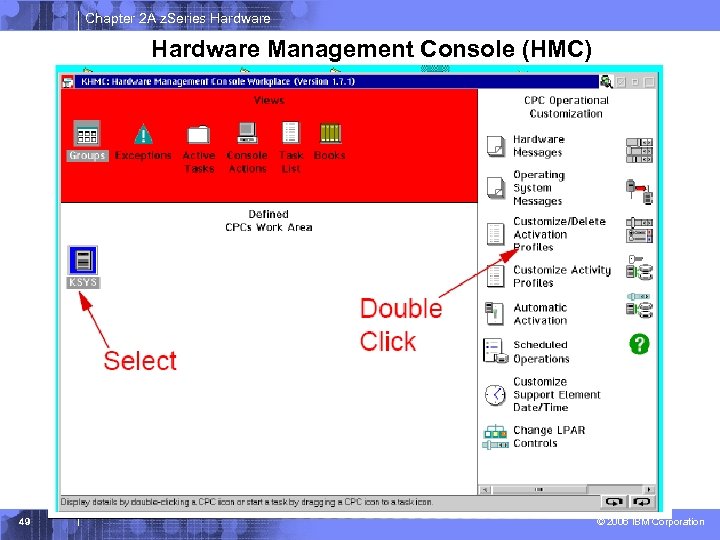Viewport: 720px width, 540px height.
Task: Click the Customize Support Element Date/Time label
Action: (557, 394)
